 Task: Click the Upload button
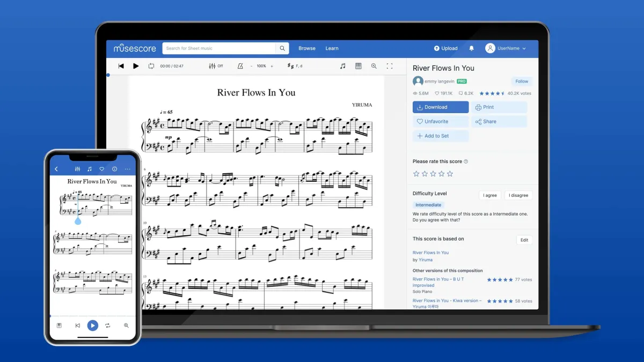(x=446, y=48)
